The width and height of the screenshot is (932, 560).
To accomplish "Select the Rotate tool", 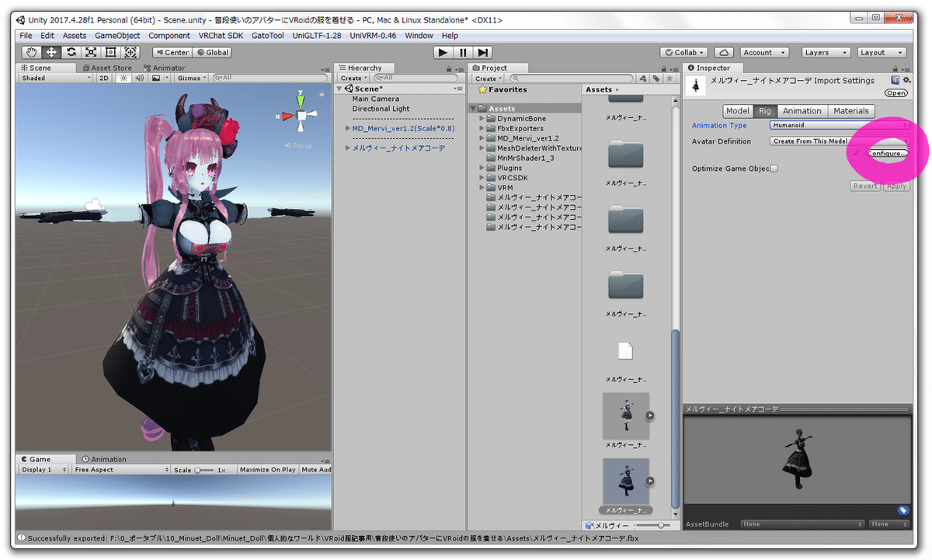I will click(71, 52).
